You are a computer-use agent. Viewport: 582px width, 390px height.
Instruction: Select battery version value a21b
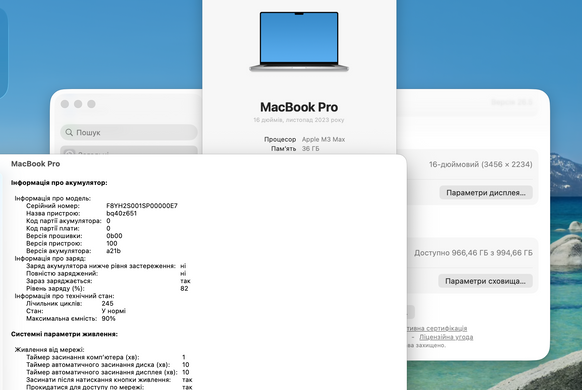coord(113,250)
